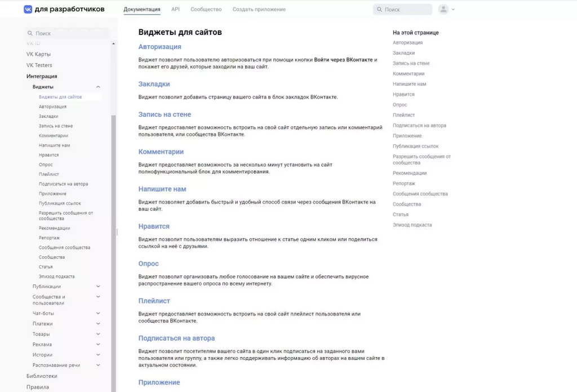Open Авторизация in the sidebar tree

pyautogui.click(x=52, y=106)
